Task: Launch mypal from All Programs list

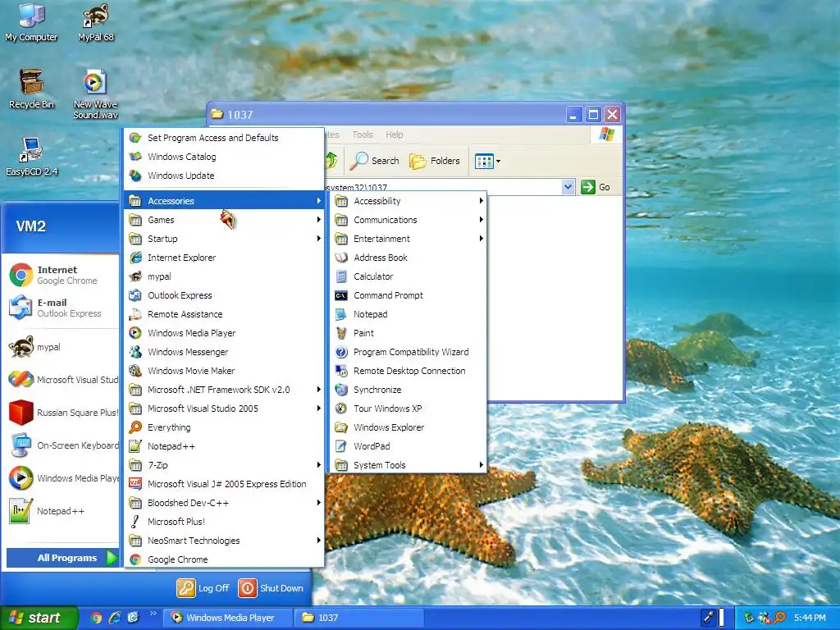Action: [x=224, y=276]
